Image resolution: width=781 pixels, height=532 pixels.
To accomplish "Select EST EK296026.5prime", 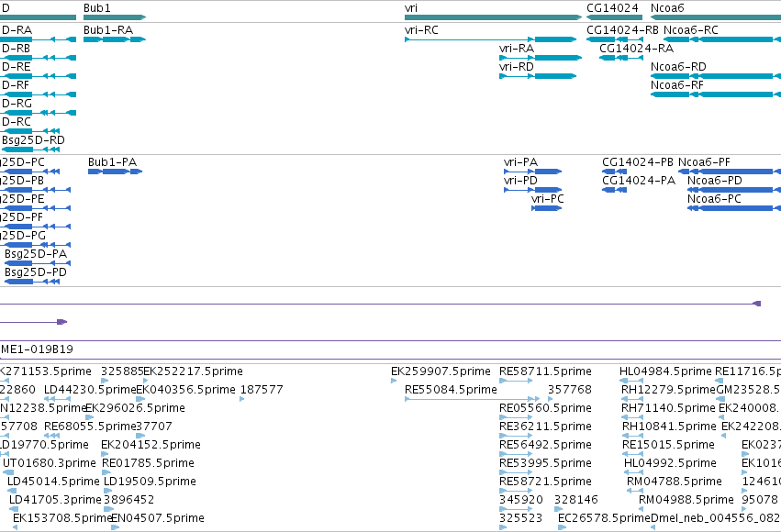I will [x=136, y=408].
